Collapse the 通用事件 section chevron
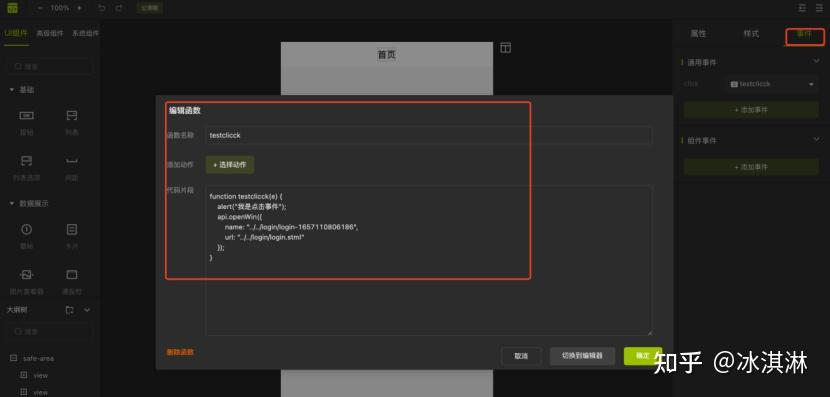Screen dimensions: 830x397 click(x=816, y=62)
